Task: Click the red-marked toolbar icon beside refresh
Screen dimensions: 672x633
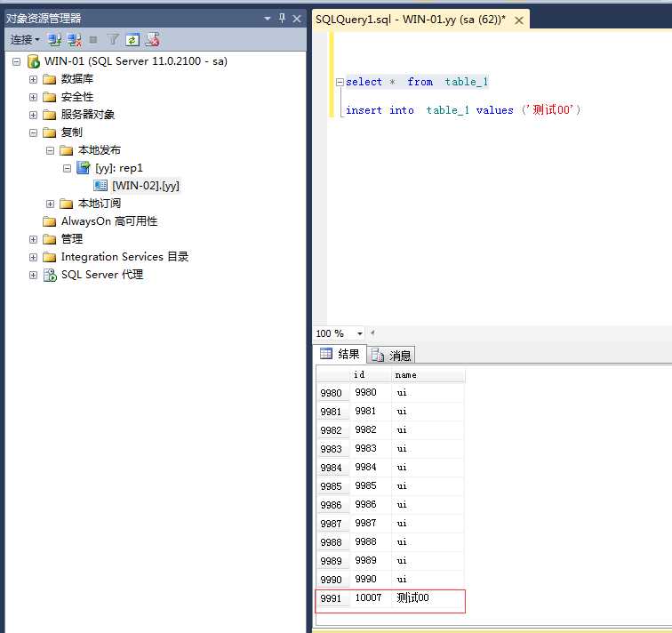Action: tap(152, 40)
